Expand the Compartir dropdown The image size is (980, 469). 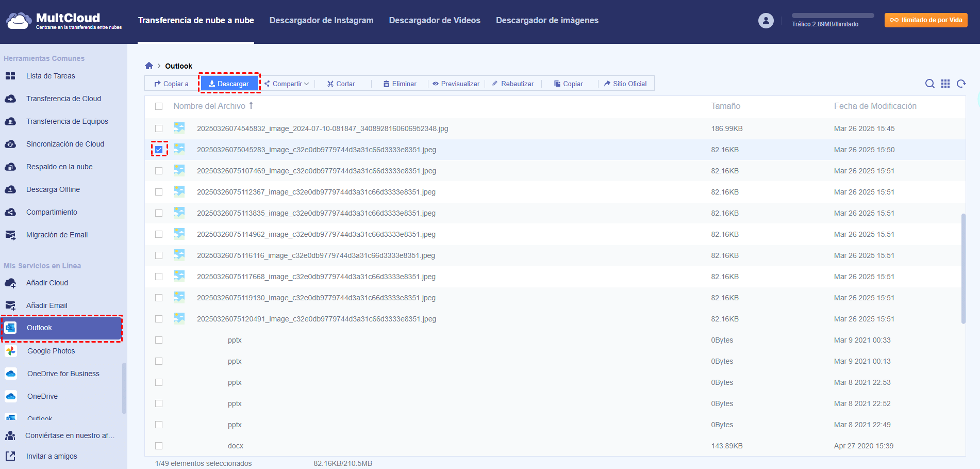coord(287,84)
